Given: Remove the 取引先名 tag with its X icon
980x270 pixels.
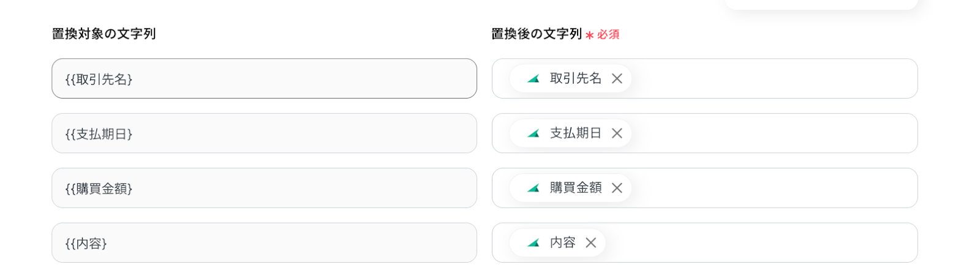Looking at the screenshot, I should tap(617, 78).
